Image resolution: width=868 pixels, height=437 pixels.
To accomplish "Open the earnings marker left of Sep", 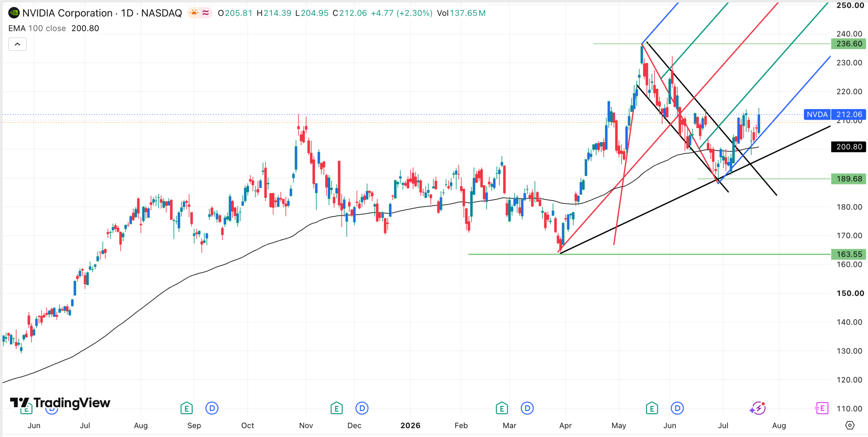I will 186,408.
